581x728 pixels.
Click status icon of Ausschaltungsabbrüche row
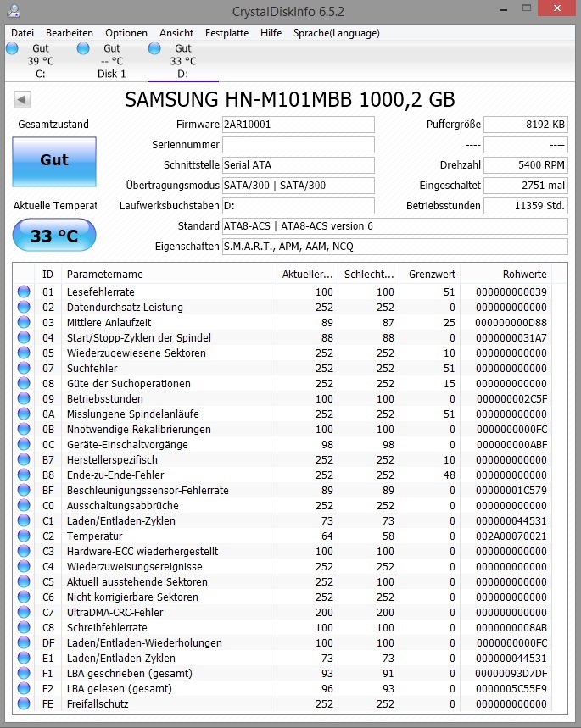(x=24, y=505)
